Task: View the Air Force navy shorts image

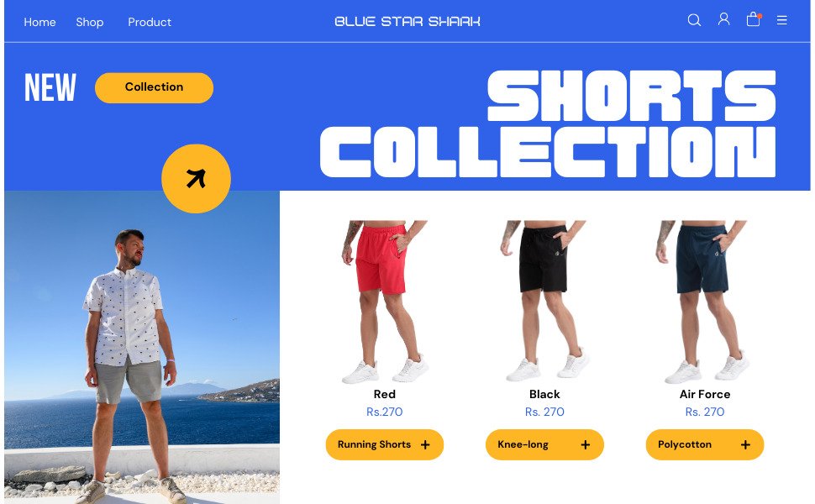Action: point(704,302)
